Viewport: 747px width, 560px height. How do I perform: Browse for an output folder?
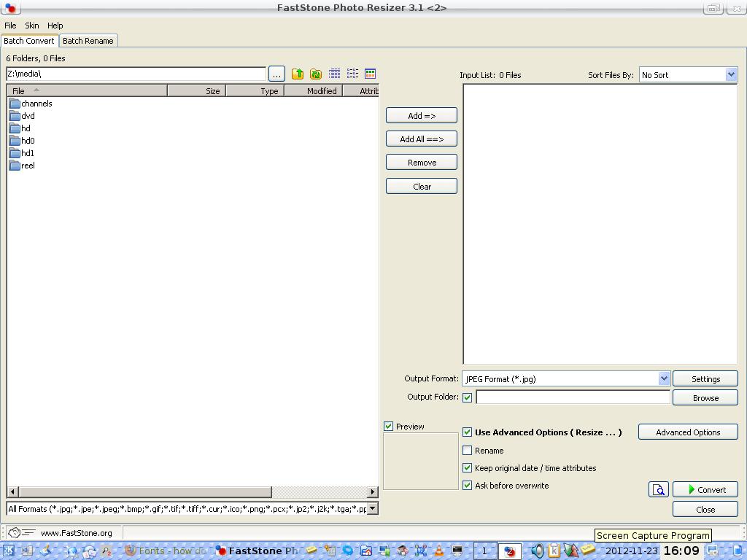tap(705, 397)
